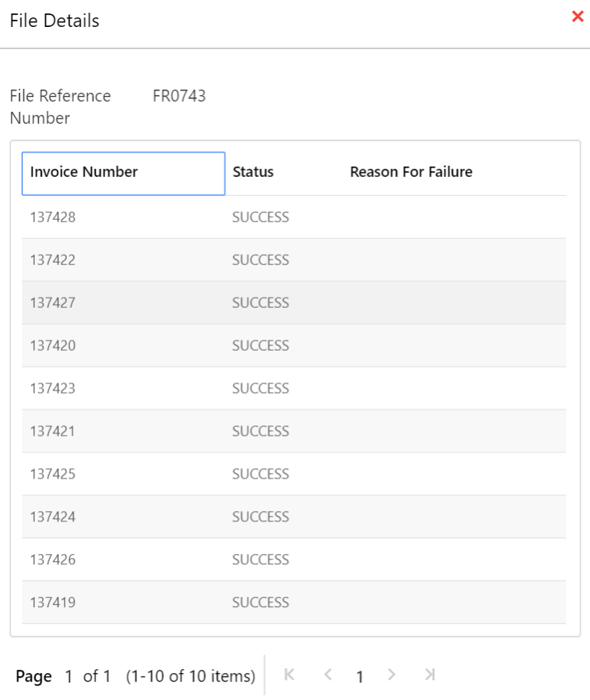Select invoice 137423 row
Screen dimensions: 590x700
click(x=53, y=388)
